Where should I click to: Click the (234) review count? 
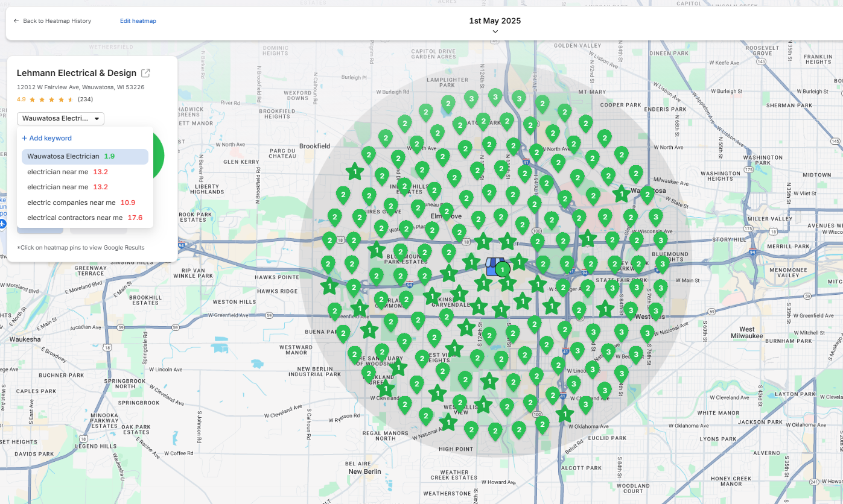pos(85,99)
